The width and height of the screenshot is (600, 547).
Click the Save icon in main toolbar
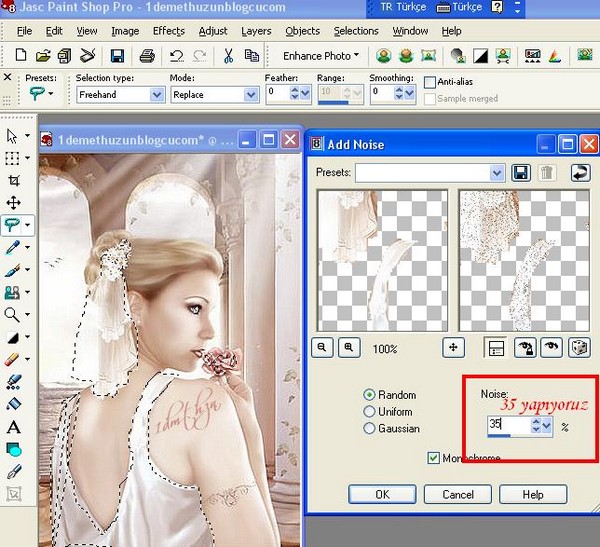click(117, 56)
